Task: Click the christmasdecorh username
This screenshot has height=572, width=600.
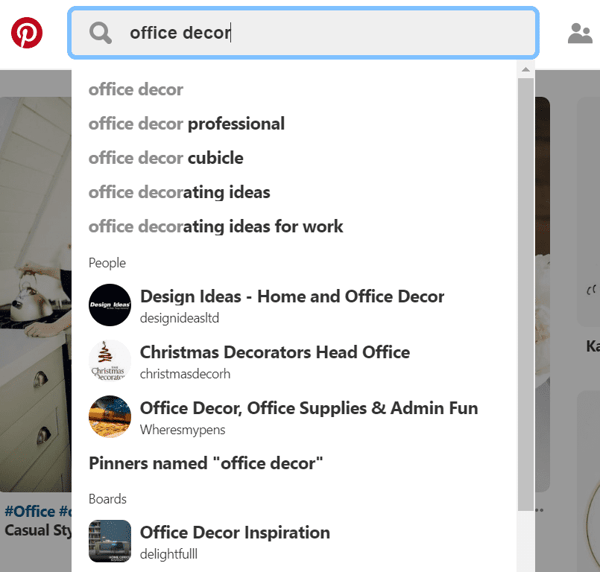Action: [185, 374]
